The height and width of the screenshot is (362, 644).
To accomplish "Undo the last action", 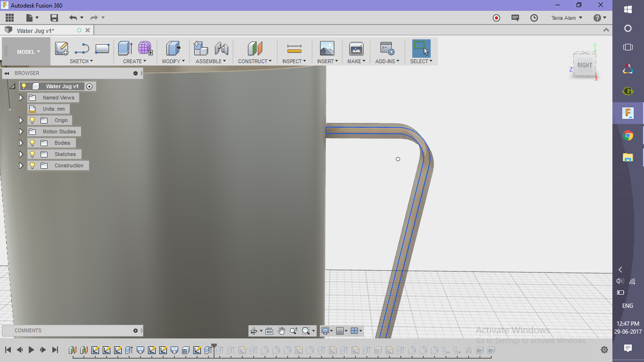I will click(x=73, y=18).
